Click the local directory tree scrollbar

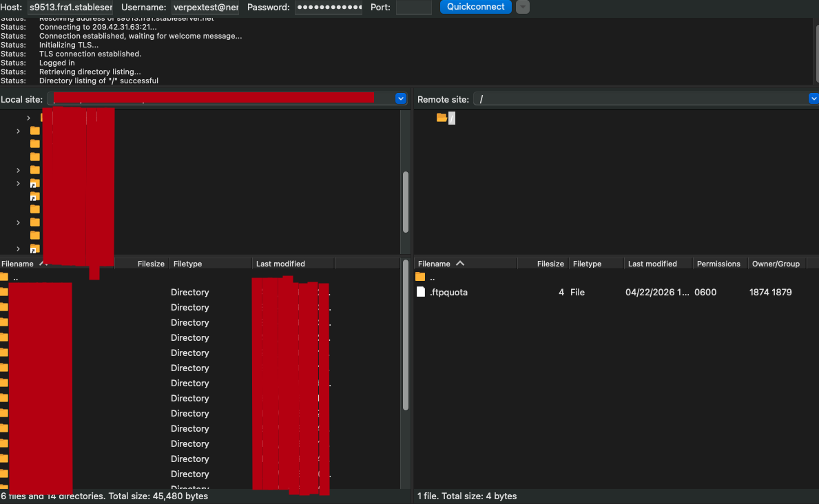(406, 202)
